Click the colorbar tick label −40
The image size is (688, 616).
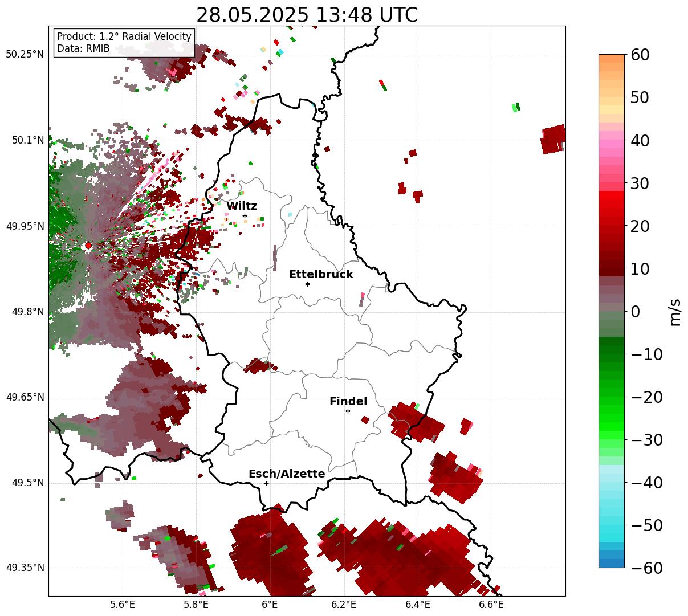[x=646, y=482]
